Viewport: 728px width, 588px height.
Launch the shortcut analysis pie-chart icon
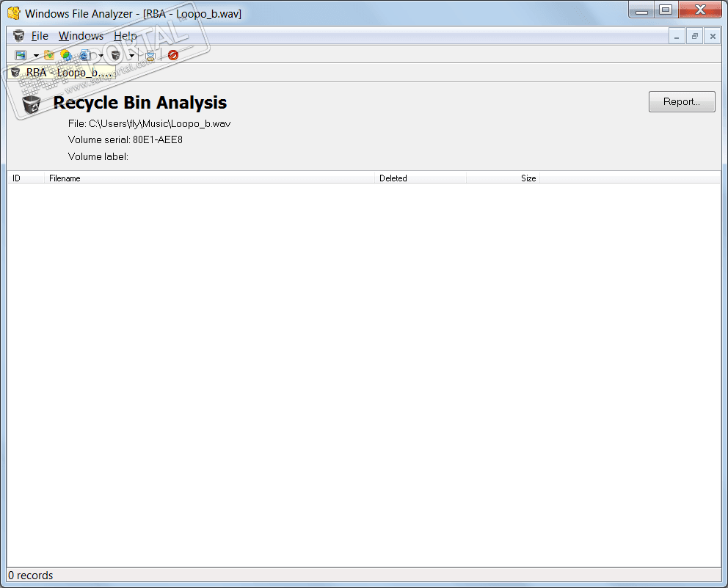tap(66, 55)
